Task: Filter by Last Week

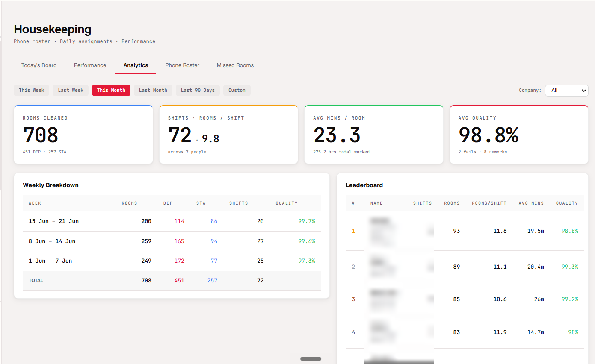Action: tap(71, 90)
